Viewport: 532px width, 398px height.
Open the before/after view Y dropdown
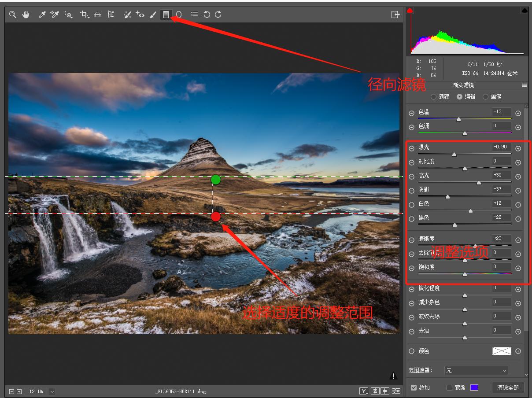point(364,391)
